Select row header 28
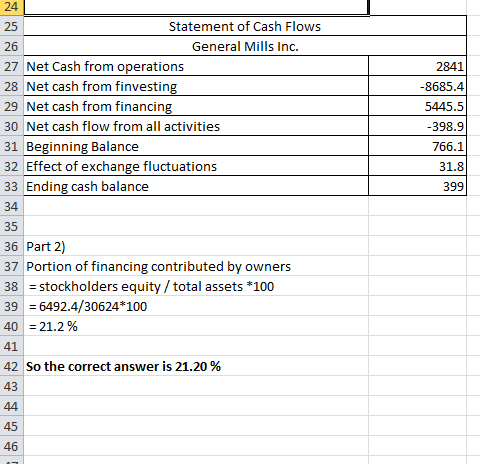 point(11,86)
